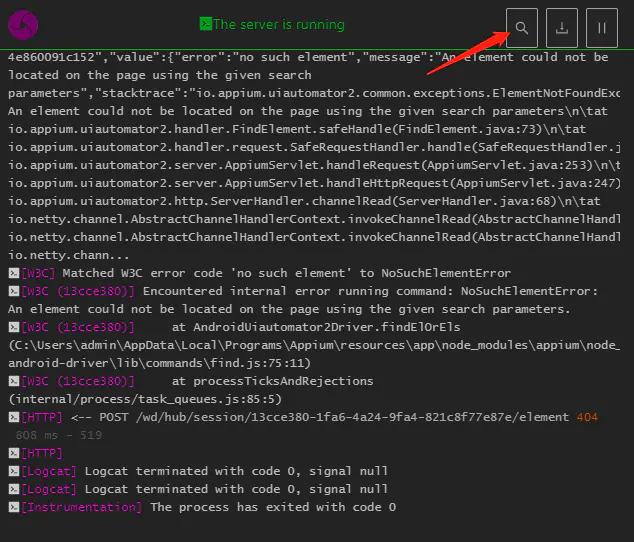Click the green terminal icon beside server status

point(205,24)
